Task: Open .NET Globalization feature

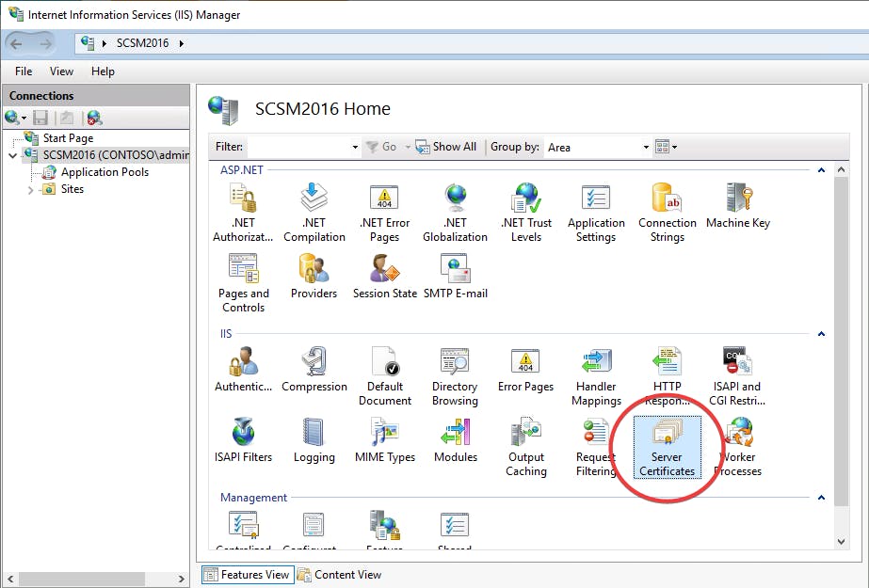Action: click(455, 214)
